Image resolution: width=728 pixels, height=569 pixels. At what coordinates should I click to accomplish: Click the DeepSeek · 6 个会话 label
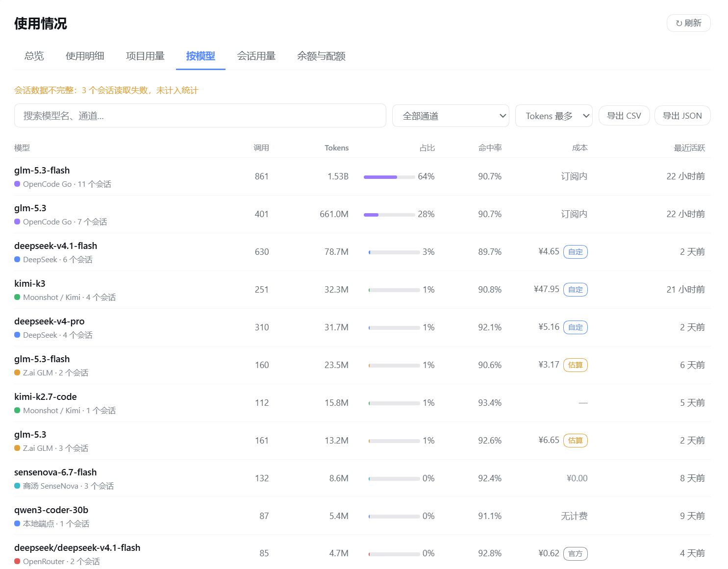click(58, 260)
